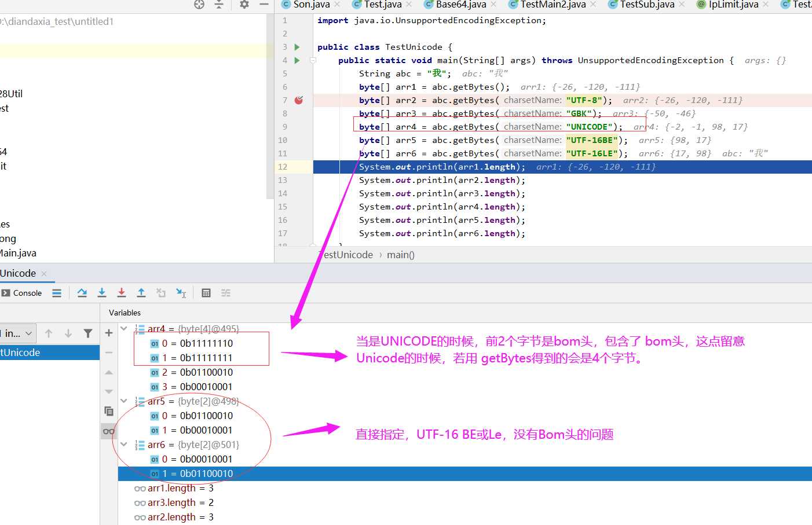Viewport: 812px width, 525px height.
Task: Switch to the Test.java tab
Action: [377, 5]
